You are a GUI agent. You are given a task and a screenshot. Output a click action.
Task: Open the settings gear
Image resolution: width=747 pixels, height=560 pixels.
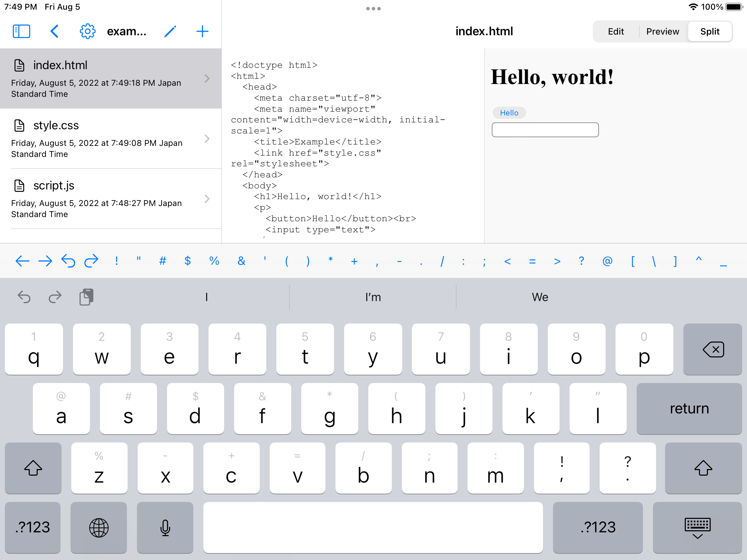coord(87,31)
